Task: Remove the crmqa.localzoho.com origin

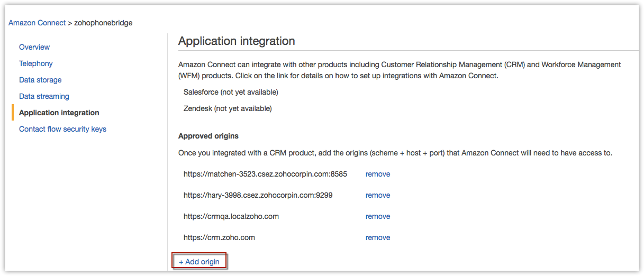Action: point(377,216)
